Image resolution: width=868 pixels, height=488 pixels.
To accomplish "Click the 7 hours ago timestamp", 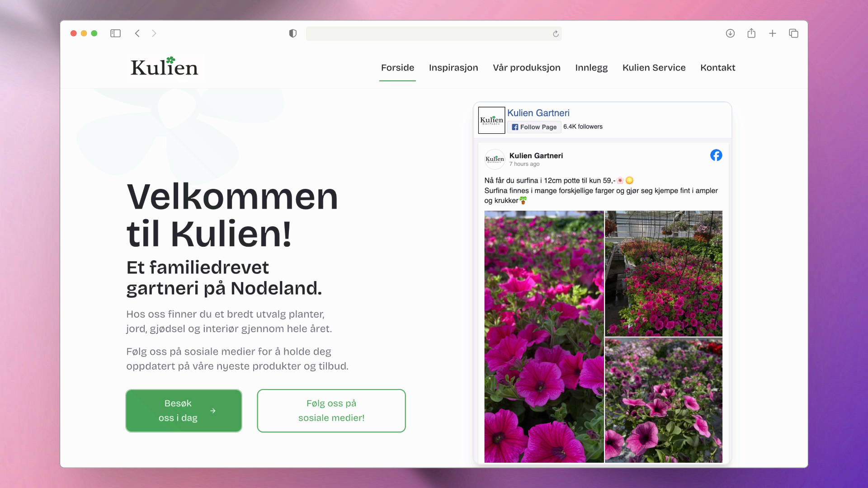I will pyautogui.click(x=524, y=164).
